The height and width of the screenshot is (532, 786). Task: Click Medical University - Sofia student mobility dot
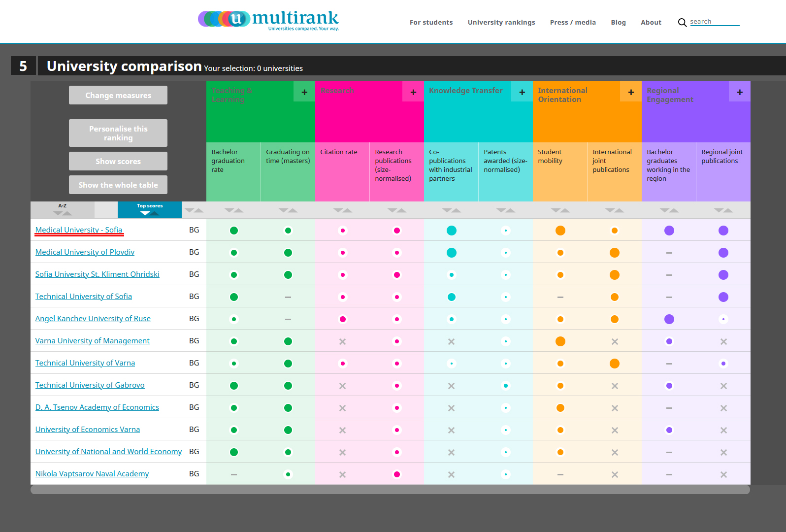[560, 231]
